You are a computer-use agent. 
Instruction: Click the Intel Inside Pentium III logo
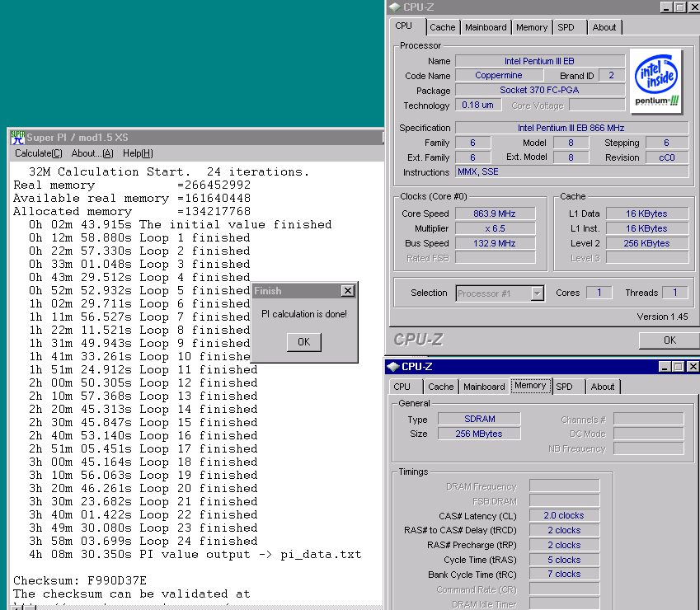[x=655, y=81]
